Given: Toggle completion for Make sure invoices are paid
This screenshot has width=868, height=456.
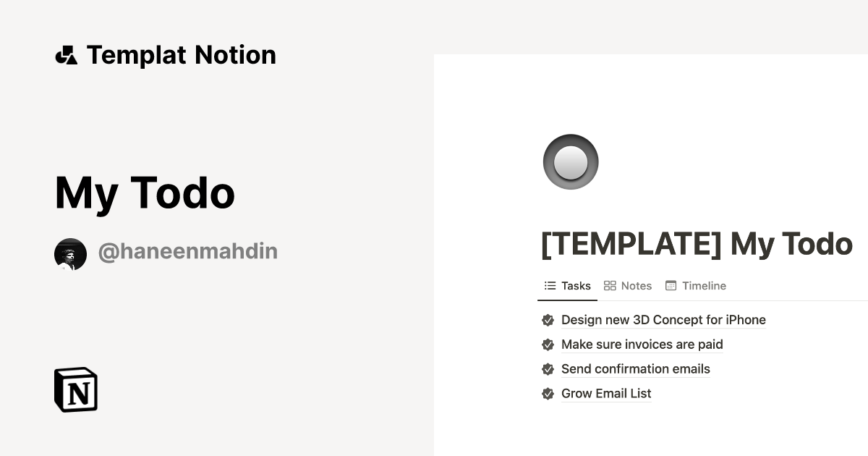Looking at the screenshot, I should (548, 345).
